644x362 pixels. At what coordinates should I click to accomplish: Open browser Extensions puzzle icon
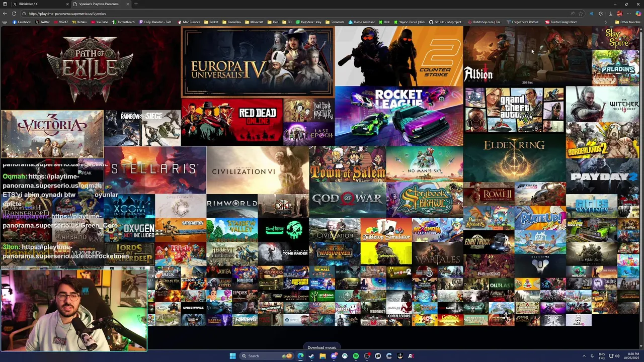(x=601, y=14)
